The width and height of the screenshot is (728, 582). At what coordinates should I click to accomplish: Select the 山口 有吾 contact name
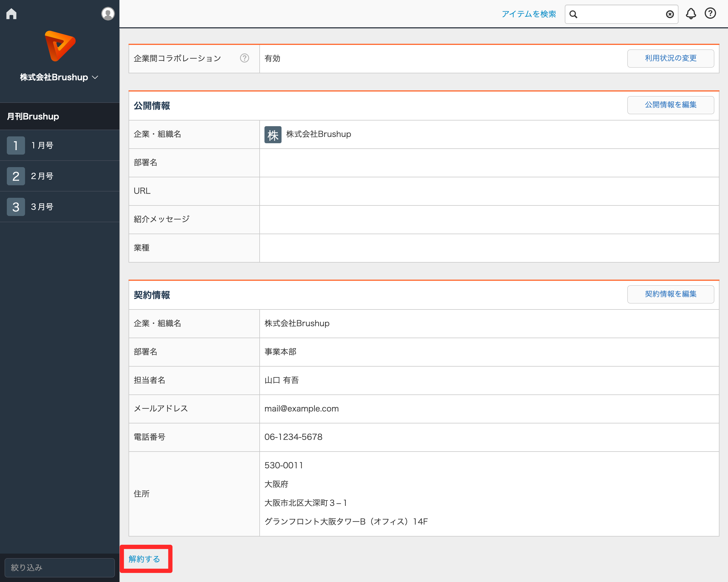282,380
